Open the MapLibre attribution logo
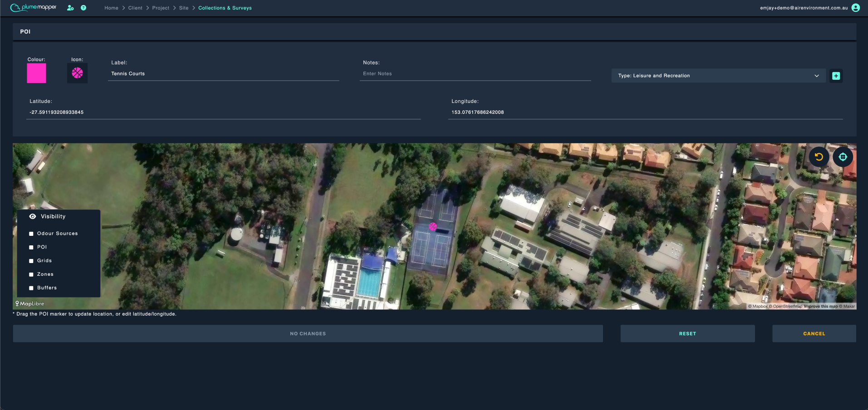 tap(30, 303)
